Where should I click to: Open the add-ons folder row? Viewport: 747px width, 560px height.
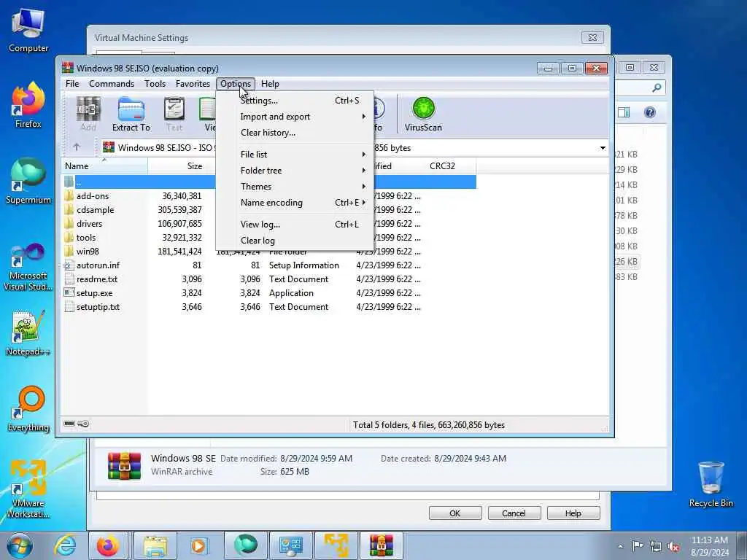point(93,195)
